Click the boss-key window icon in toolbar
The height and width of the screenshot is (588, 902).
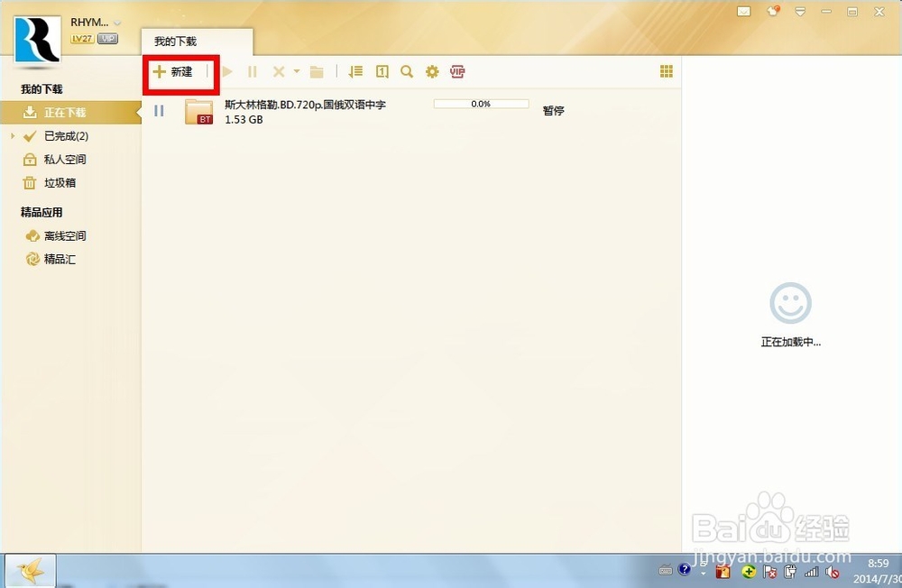(x=382, y=71)
